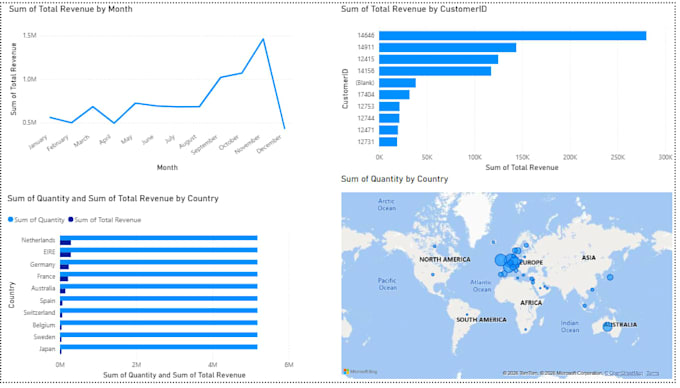Click the Japan bubble on the map
680x388 pixels.
(610, 277)
